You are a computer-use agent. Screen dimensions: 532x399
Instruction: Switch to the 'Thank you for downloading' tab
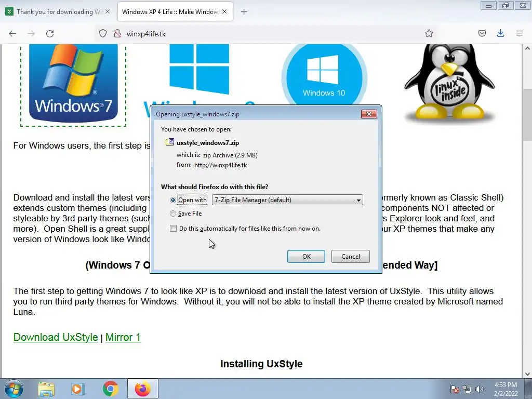tap(58, 11)
